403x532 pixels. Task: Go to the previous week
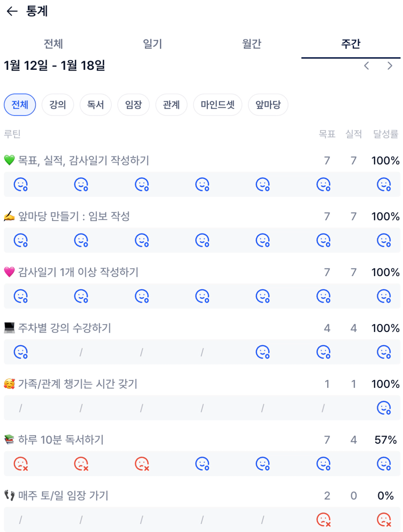[366, 66]
